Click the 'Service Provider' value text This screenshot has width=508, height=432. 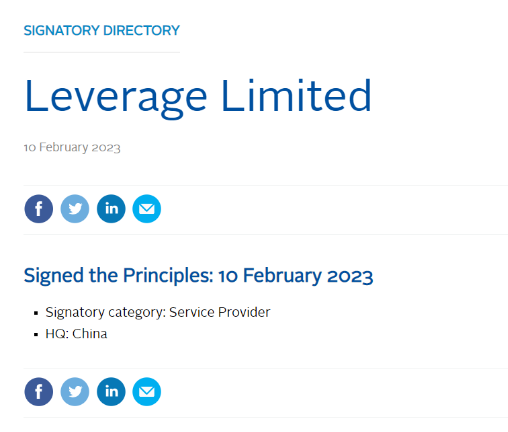[220, 312]
